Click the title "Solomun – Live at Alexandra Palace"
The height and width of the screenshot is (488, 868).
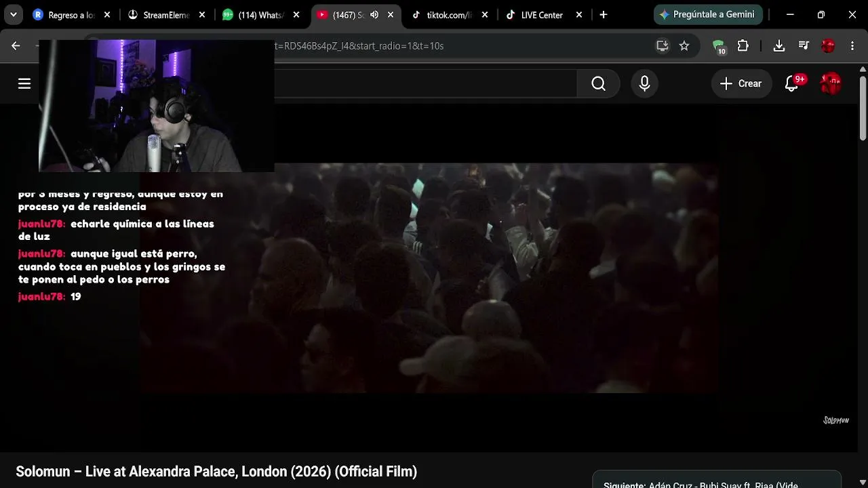point(216,472)
